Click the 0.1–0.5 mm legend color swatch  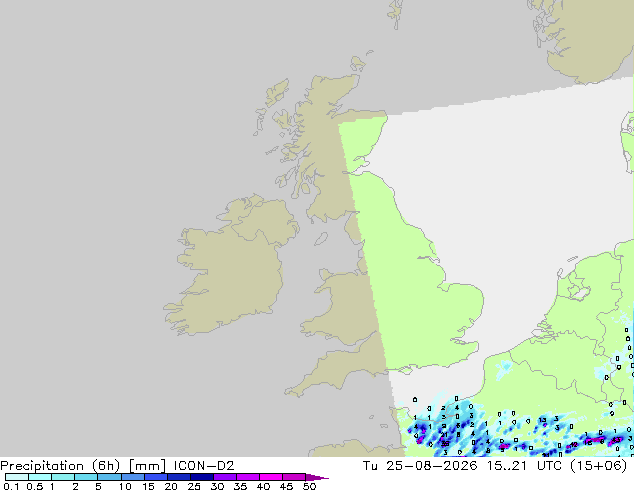17,477
